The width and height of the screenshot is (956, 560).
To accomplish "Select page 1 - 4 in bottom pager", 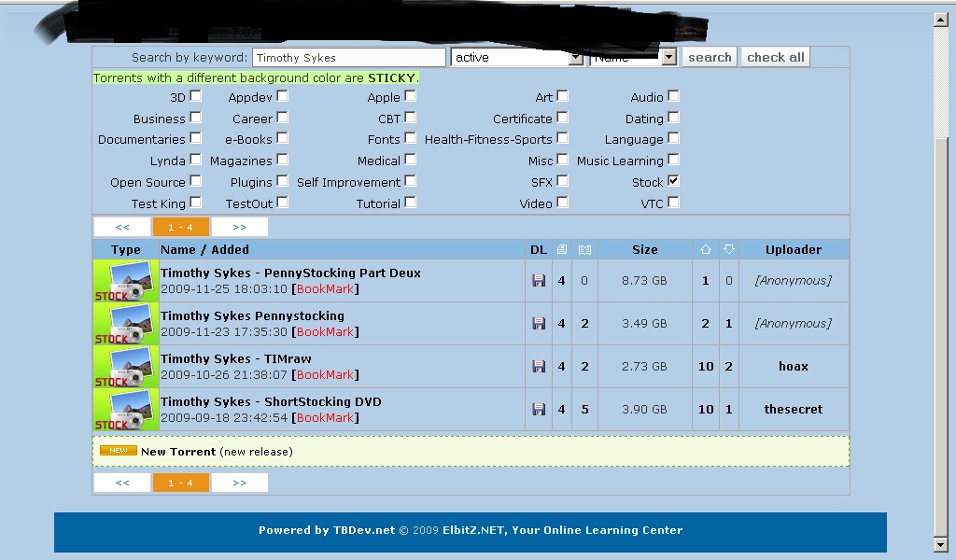I will (180, 483).
